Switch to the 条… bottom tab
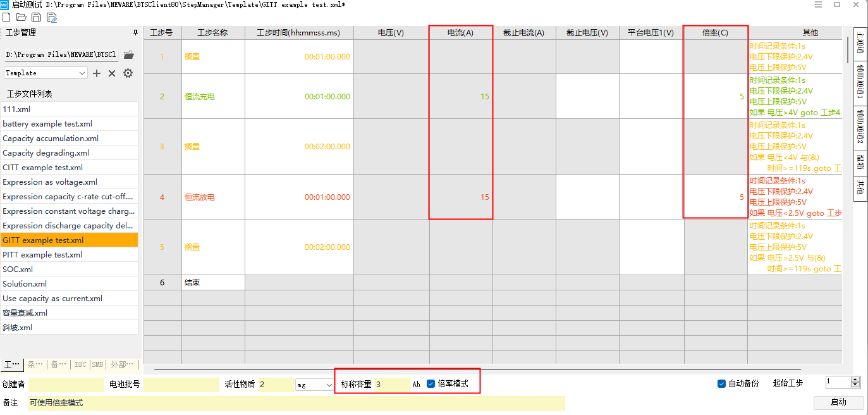 coord(35,364)
